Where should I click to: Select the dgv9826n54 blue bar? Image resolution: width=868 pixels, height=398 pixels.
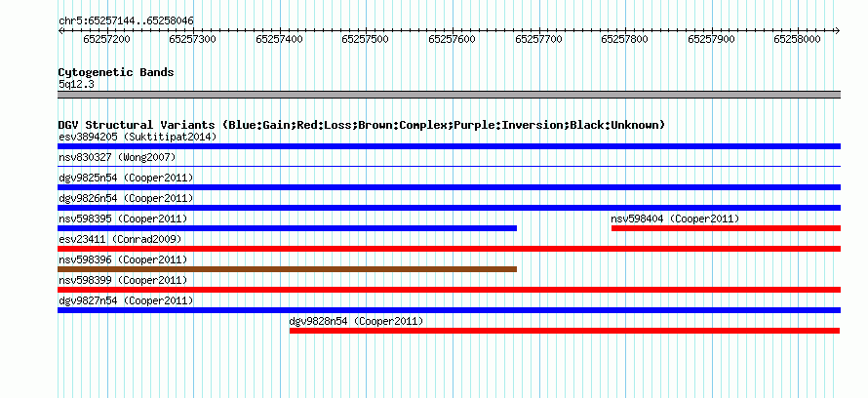449,208
